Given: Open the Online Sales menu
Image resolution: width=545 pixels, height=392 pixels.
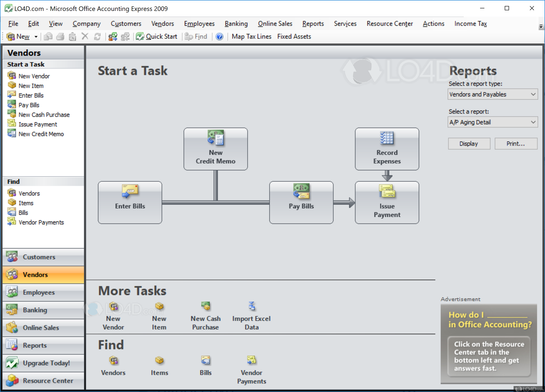Looking at the screenshot, I should coord(275,24).
